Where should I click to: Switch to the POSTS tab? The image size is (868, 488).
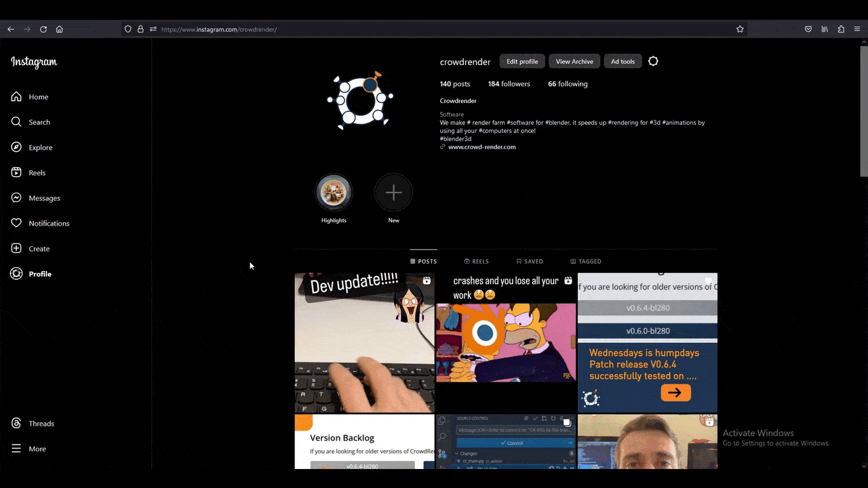click(x=424, y=261)
